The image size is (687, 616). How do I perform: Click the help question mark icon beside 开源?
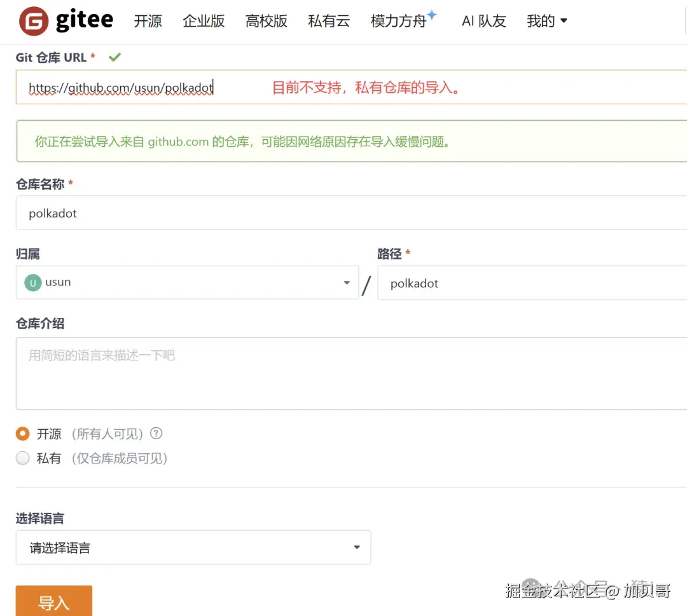[156, 434]
